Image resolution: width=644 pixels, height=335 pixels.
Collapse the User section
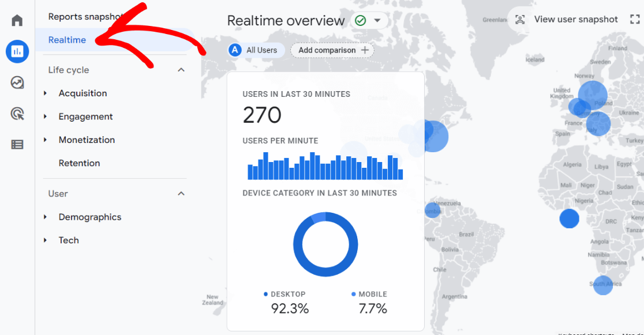(x=181, y=193)
